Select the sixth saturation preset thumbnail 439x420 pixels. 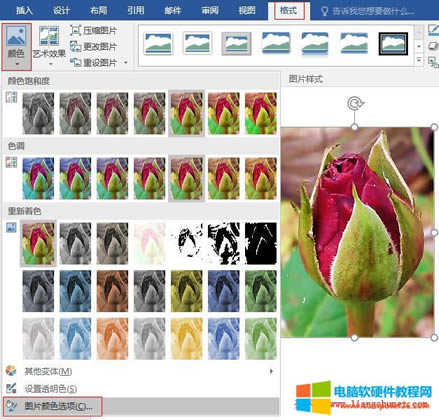[223, 113]
